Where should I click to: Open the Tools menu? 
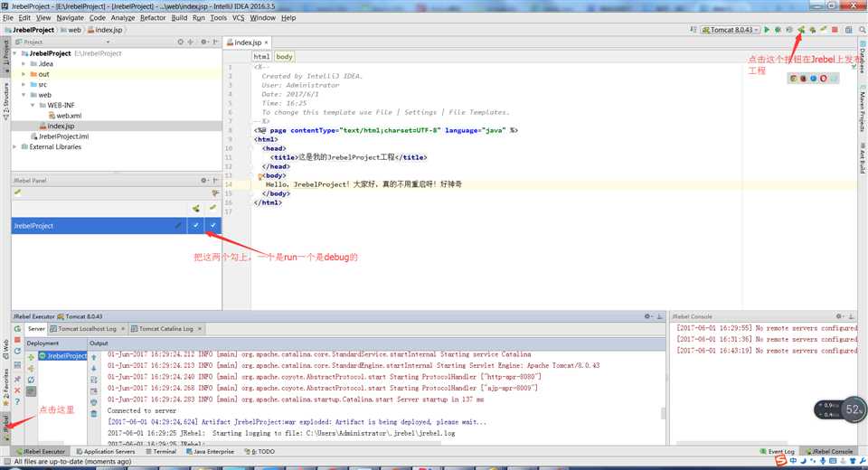tap(218, 18)
